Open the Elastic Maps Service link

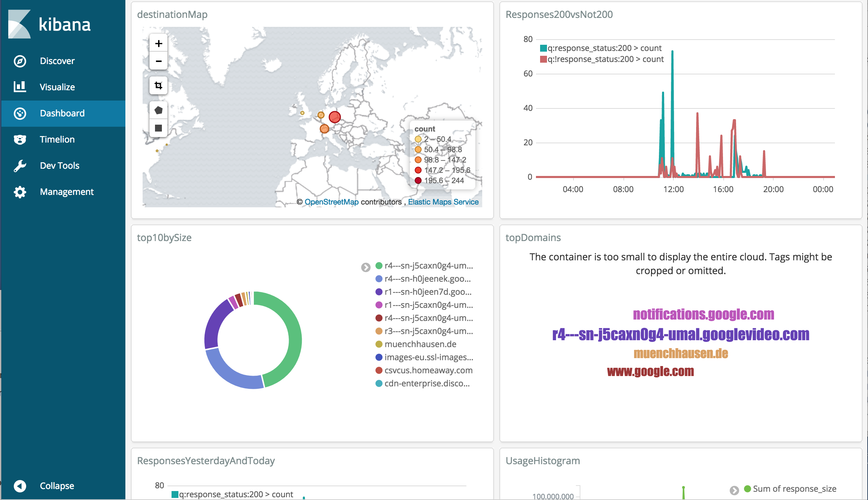(443, 202)
